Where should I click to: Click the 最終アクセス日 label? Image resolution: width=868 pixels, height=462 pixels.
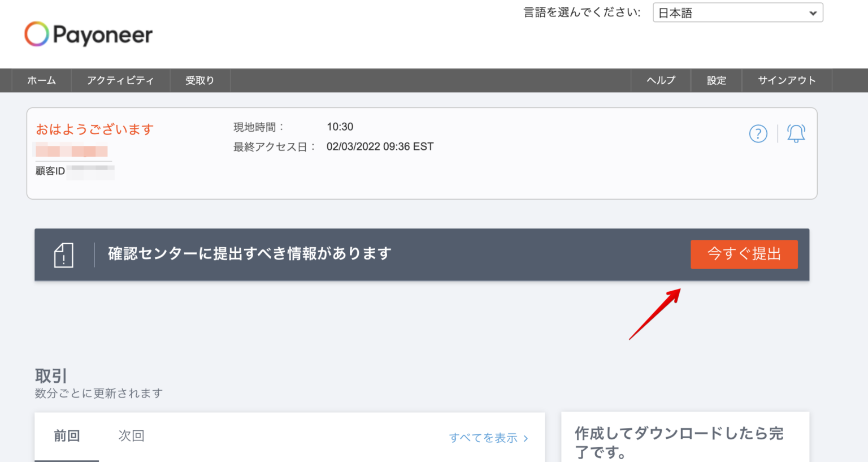click(x=275, y=147)
